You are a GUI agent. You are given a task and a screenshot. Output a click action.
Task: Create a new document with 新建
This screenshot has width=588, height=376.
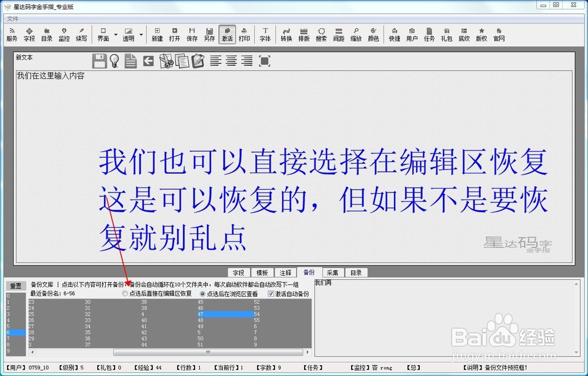157,35
